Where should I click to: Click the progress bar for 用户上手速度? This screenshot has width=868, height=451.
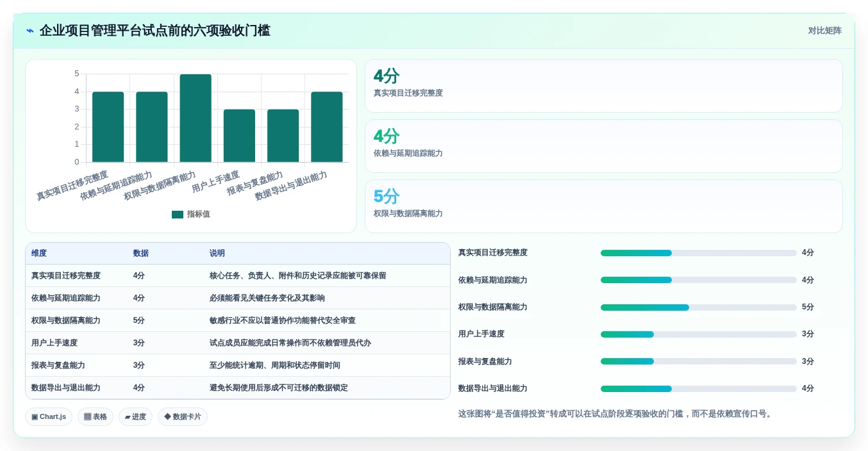699,334
